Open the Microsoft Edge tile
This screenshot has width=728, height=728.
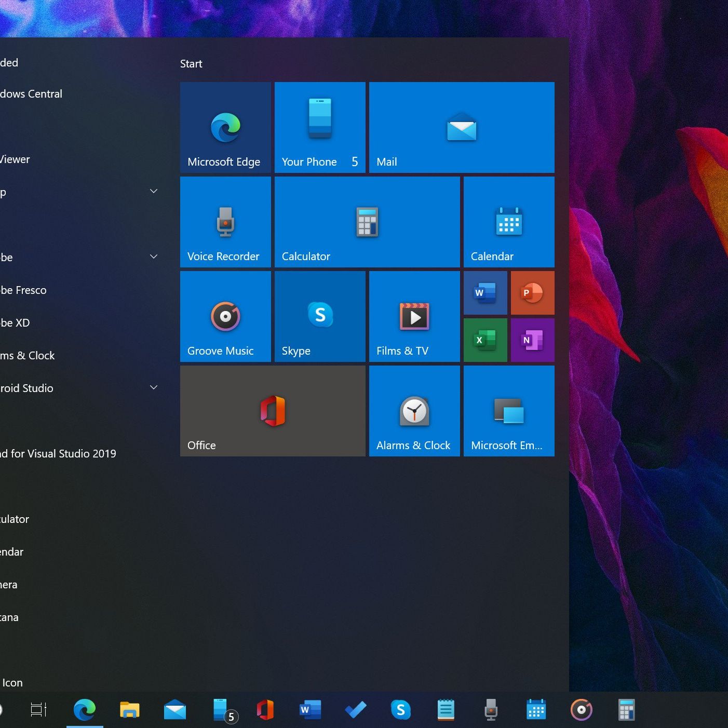tap(225, 127)
